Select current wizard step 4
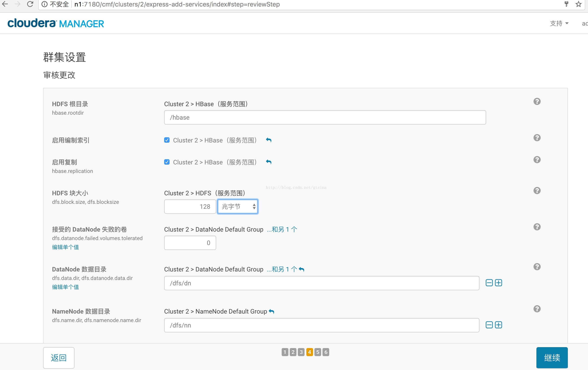 309,352
